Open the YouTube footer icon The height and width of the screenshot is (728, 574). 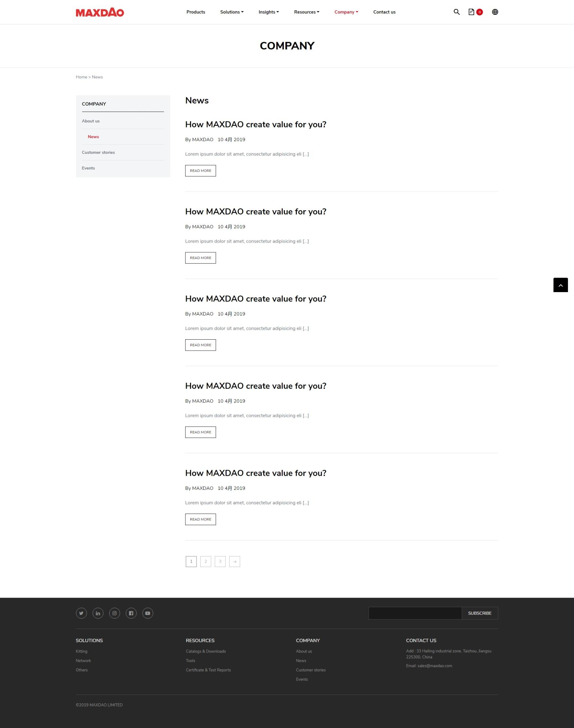click(x=148, y=613)
